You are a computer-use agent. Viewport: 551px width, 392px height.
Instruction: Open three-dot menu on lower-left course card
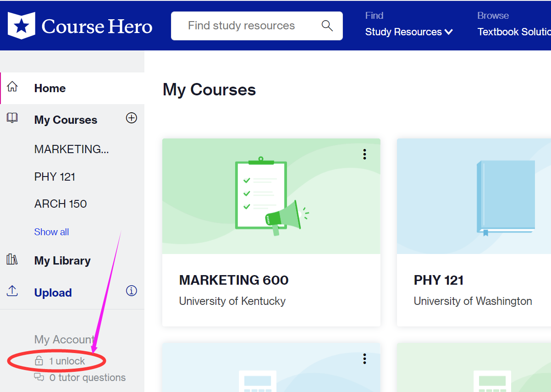point(364,359)
